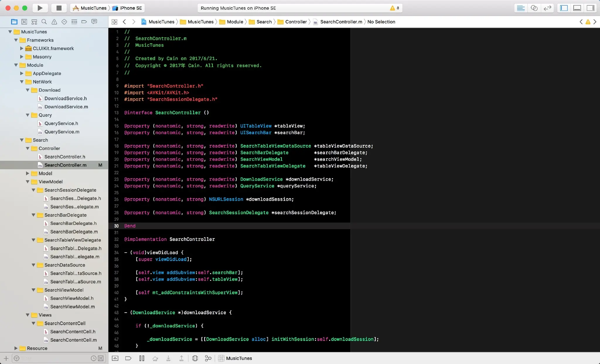Open the Related Items grid menu
This screenshot has height=364, width=600.
115,22
